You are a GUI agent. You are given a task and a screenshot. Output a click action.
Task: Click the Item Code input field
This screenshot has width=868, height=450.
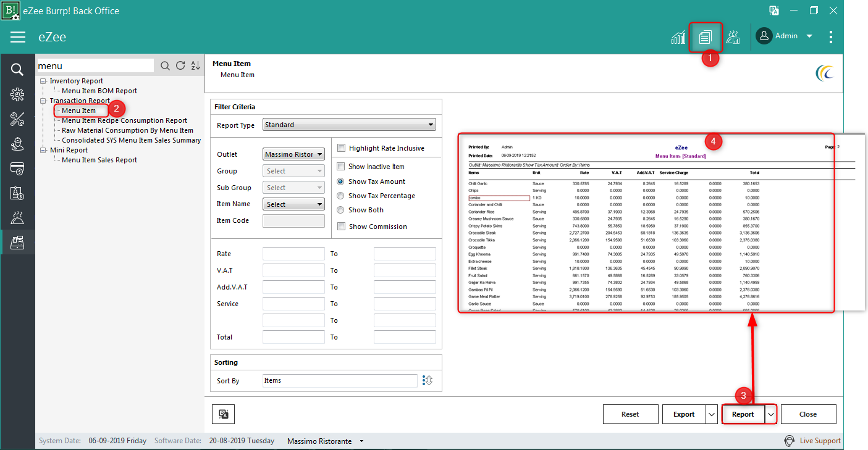pos(294,221)
